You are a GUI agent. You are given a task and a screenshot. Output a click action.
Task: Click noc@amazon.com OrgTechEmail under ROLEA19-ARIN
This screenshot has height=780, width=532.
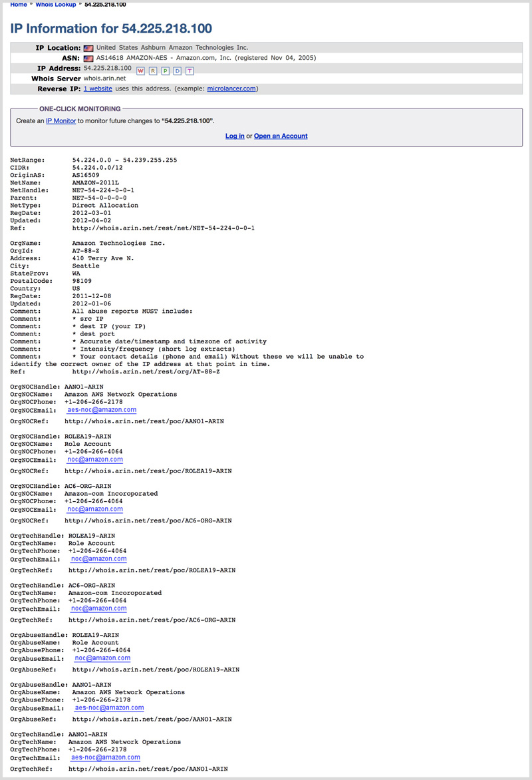[99, 559]
